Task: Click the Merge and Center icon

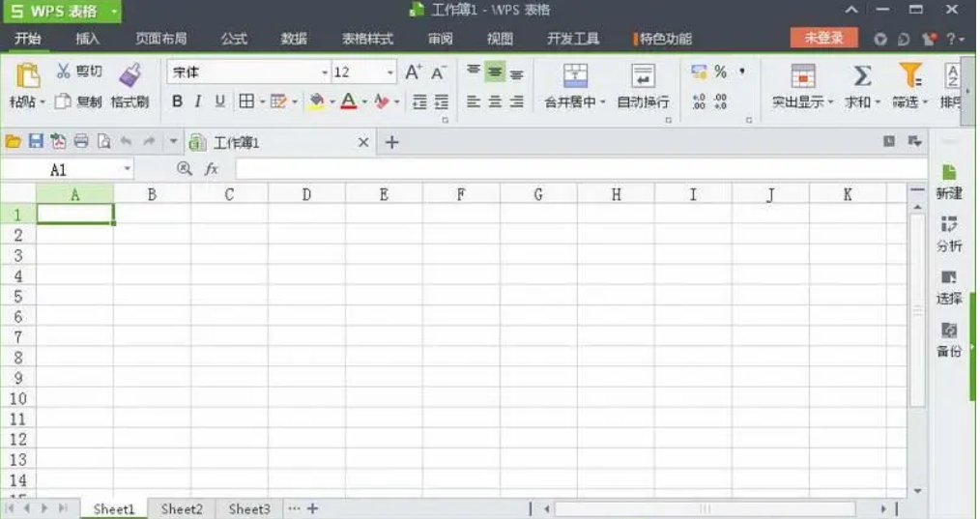Action: pos(575,75)
